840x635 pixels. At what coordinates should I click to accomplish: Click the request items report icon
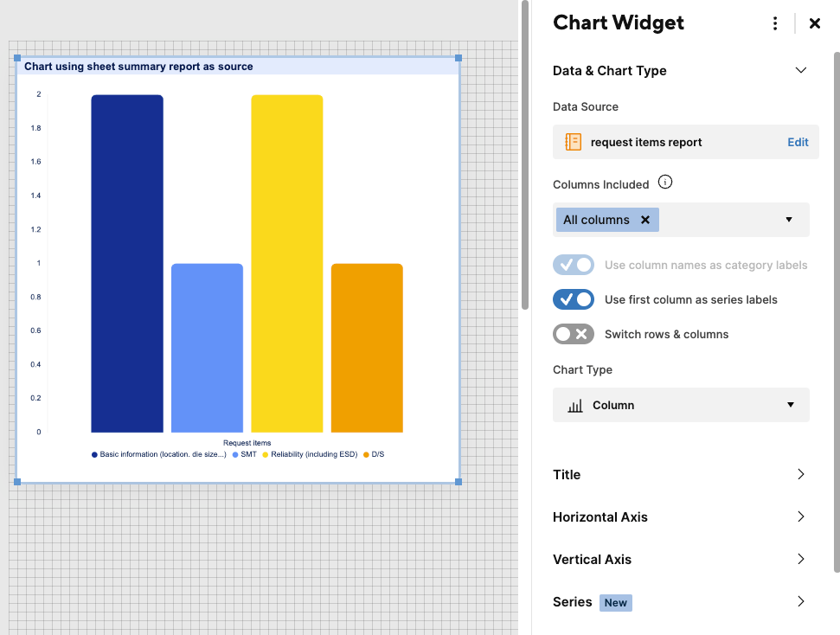pyautogui.click(x=573, y=142)
